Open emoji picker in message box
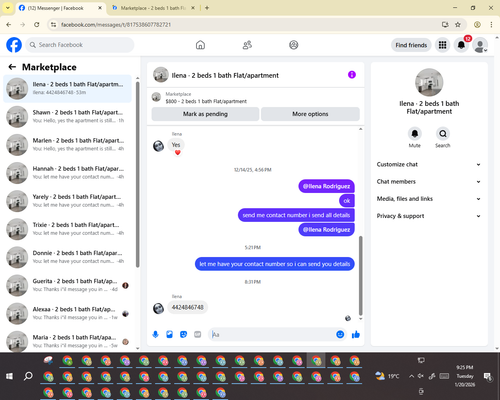 (340, 334)
